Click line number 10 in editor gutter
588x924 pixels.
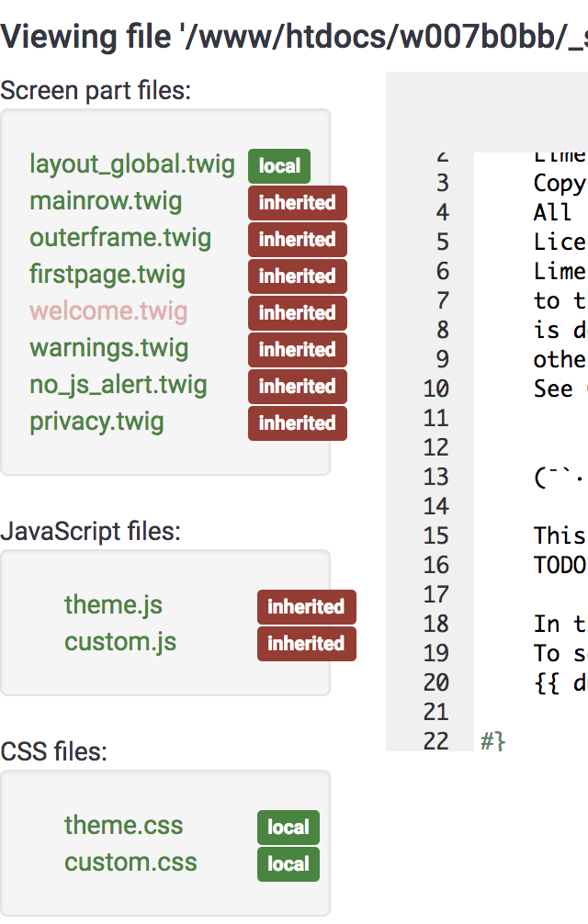[x=436, y=389]
